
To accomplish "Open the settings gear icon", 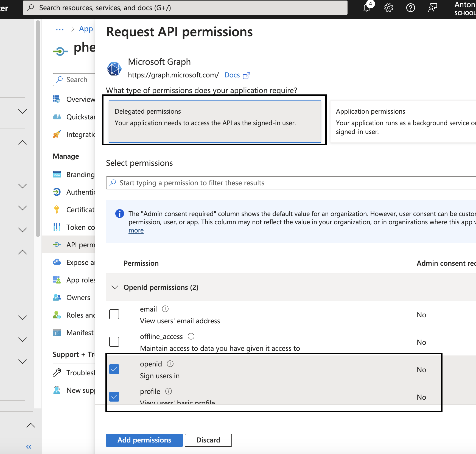I will [x=389, y=8].
